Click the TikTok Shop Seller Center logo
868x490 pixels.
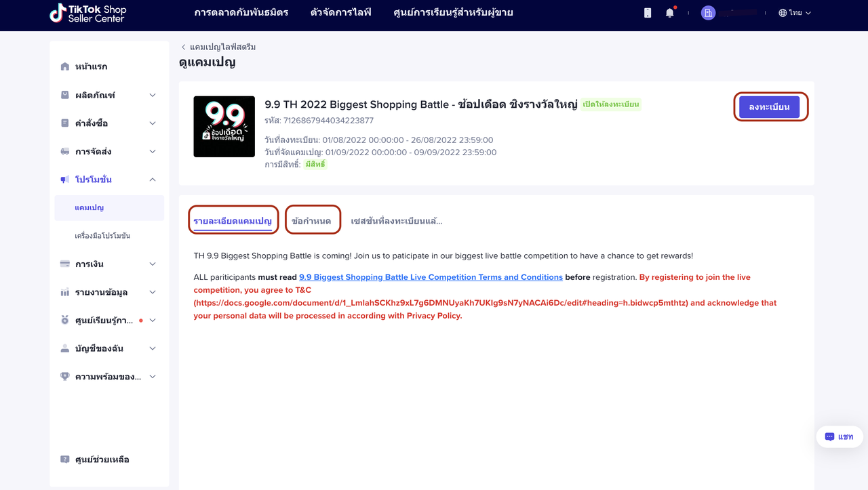point(88,13)
